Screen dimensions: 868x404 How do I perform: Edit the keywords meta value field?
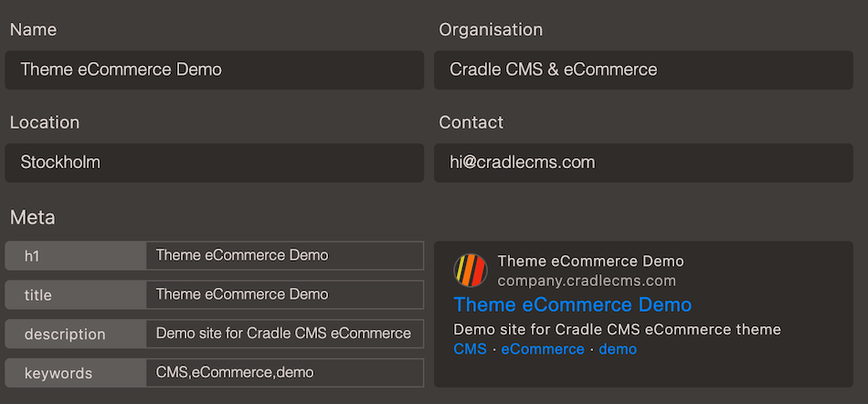coord(285,373)
